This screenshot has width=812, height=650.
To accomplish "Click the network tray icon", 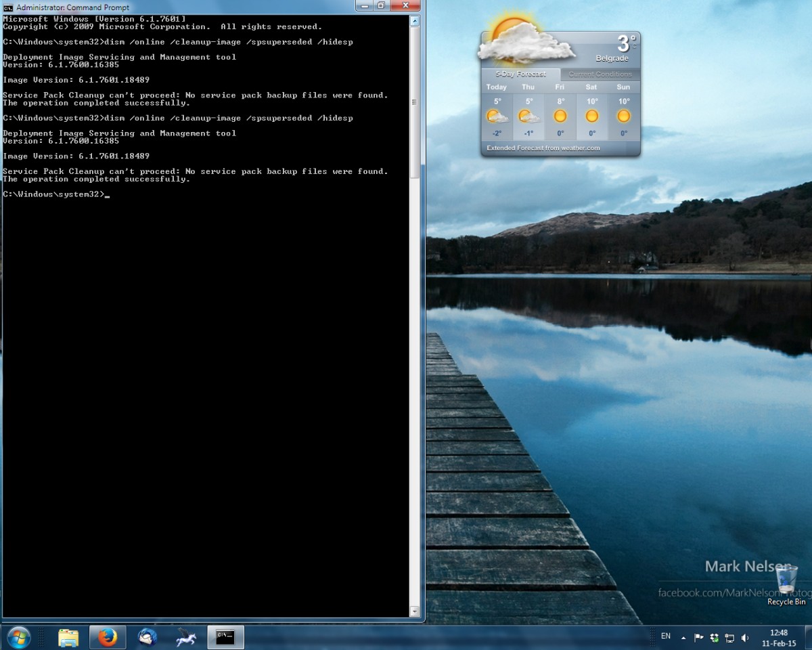I will [729, 637].
